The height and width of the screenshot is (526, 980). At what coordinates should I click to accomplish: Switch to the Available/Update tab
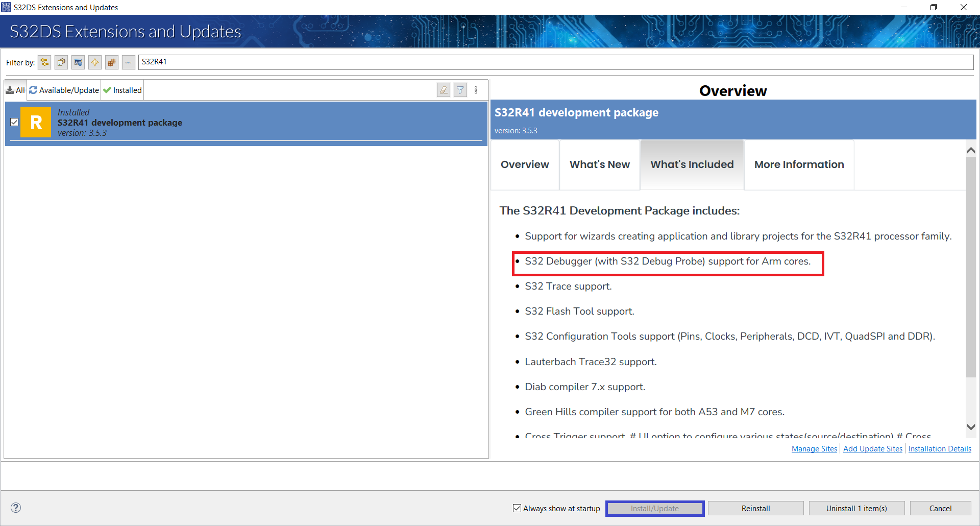(x=64, y=90)
